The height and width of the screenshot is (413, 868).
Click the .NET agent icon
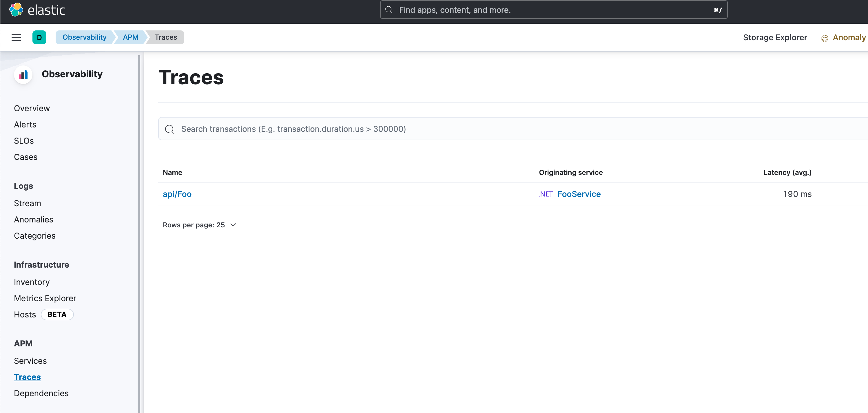(545, 194)
